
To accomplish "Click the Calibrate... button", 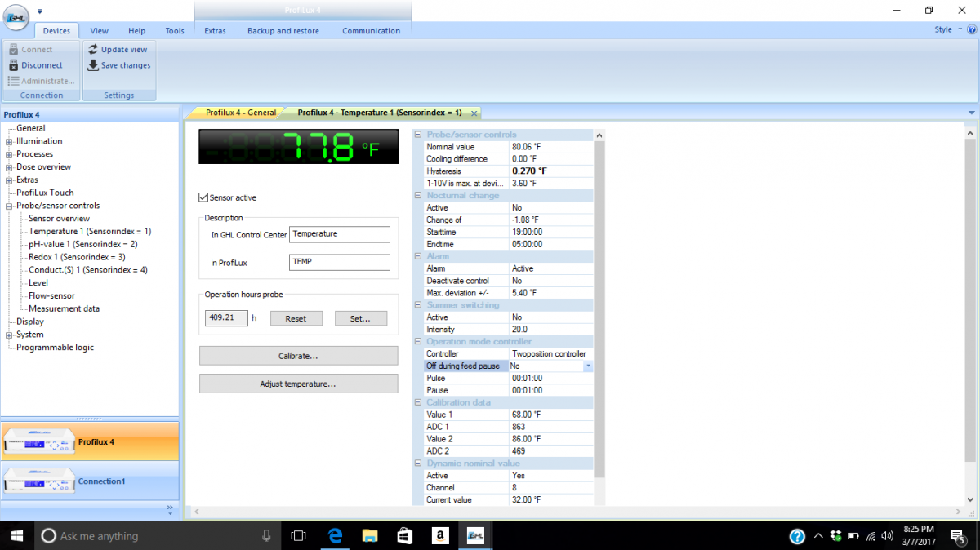I will [298, 356].
